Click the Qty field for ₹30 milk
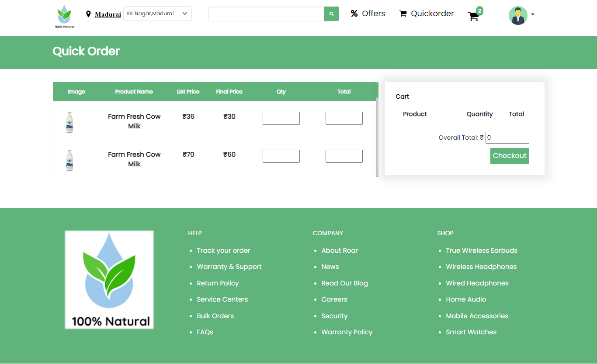 point(281,118)
